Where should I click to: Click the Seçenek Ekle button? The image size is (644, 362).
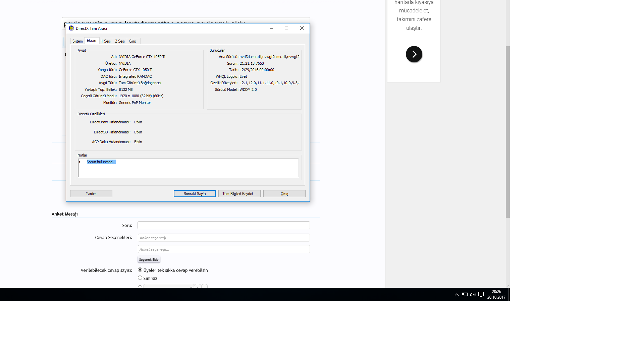(x=149, y=259)
